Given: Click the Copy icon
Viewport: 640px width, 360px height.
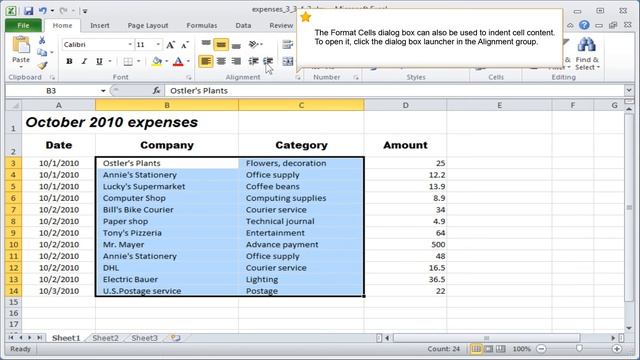Looking at the screenshot, I should 42,52.
